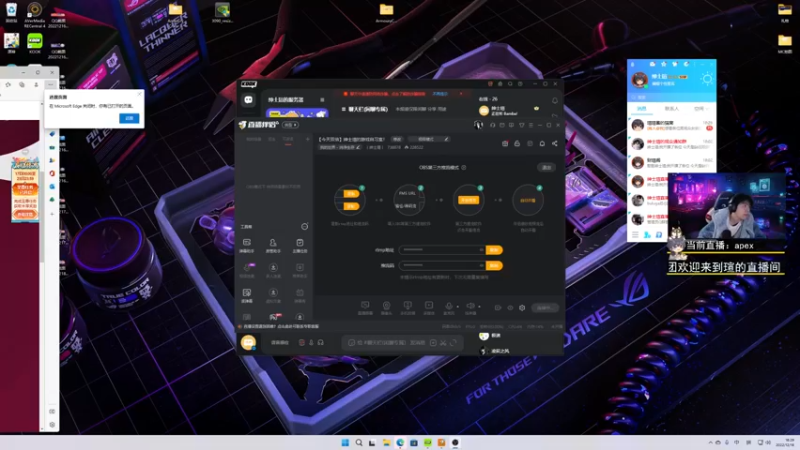Collapse the toolbox panel with round icon
This screenshot has height=450, width=800.
[x=305, y=226]
